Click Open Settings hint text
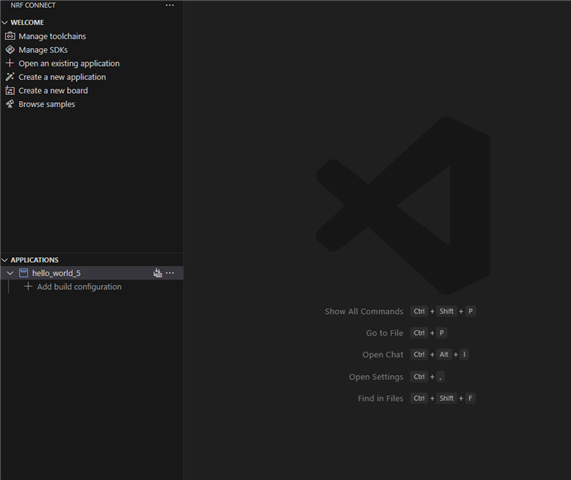The height and width of the screenshot is (480, 571). (x=376, y=377)
